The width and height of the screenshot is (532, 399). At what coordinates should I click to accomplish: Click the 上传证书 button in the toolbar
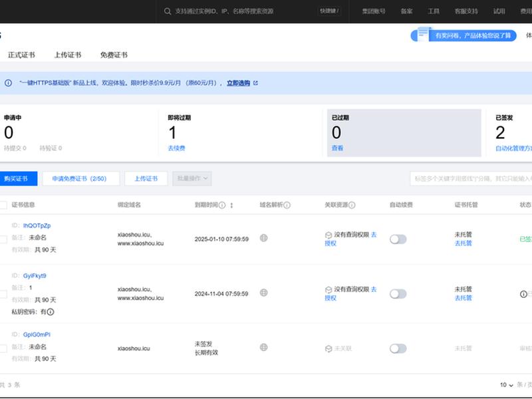[146, 178]
